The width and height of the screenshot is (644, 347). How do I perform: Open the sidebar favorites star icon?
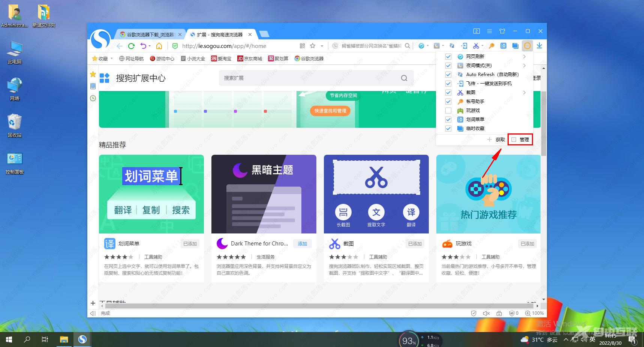93,75
